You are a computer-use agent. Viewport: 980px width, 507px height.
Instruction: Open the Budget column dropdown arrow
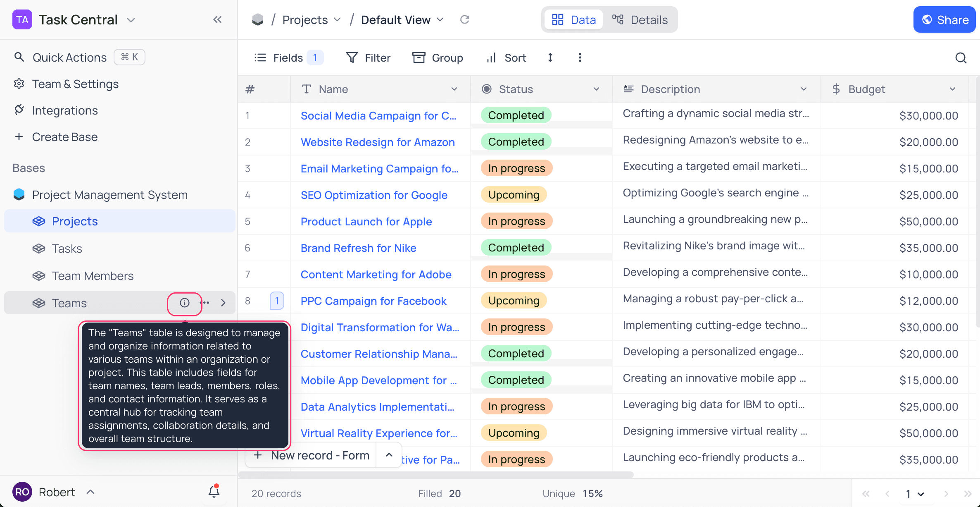pos(952,89)
